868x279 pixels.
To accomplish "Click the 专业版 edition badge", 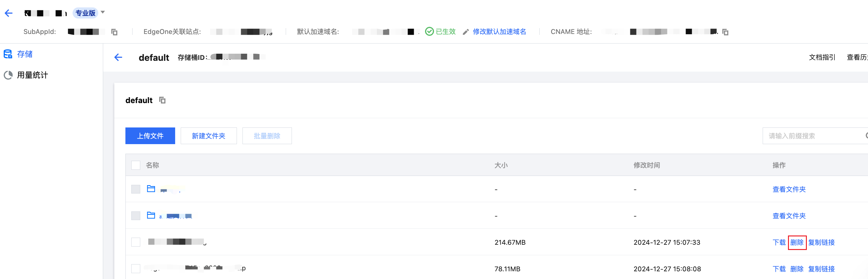I will pos(85,13).
